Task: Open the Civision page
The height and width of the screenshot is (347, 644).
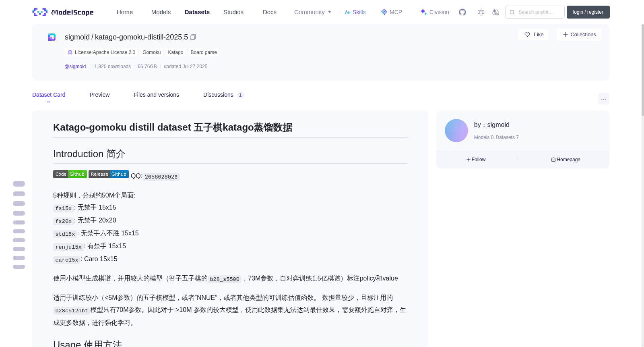Action: click(x=435, y=12)
